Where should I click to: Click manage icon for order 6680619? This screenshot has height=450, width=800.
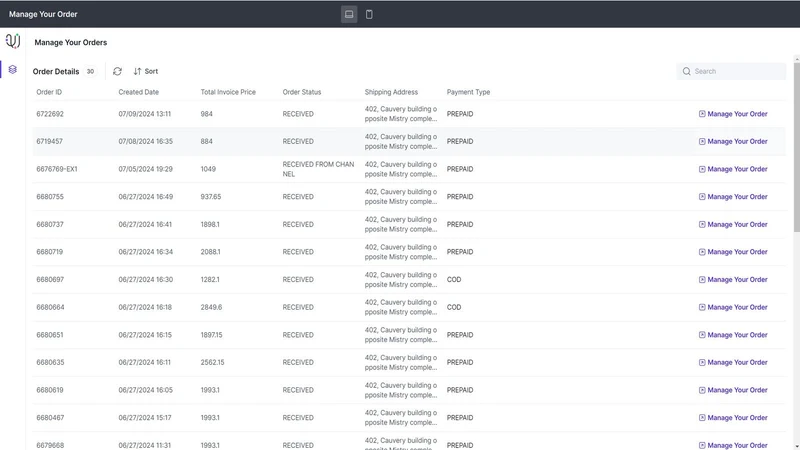[x=702, y=390]
